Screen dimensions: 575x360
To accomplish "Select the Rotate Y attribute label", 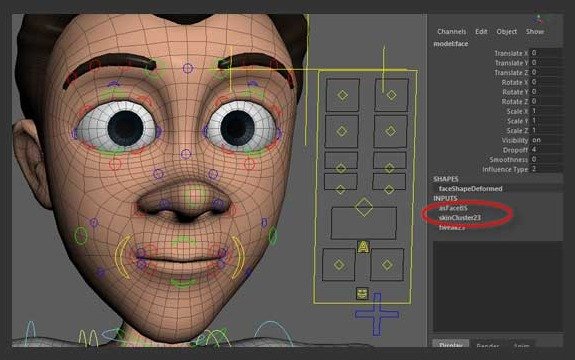I will pos(515,92).
